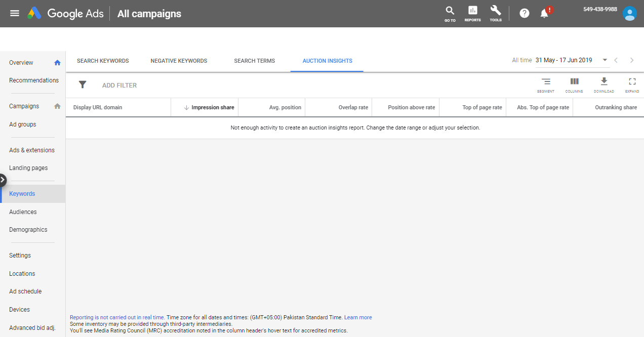The height and width of the screenshot is (337, 644).
Task: Open the notifications bell
Action: point(545,14)
